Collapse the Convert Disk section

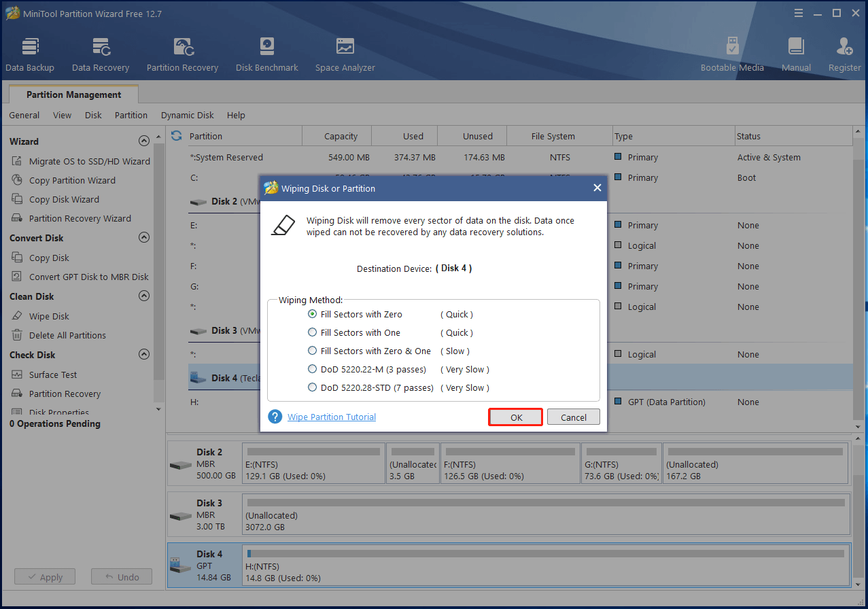[x=143, y=238]
